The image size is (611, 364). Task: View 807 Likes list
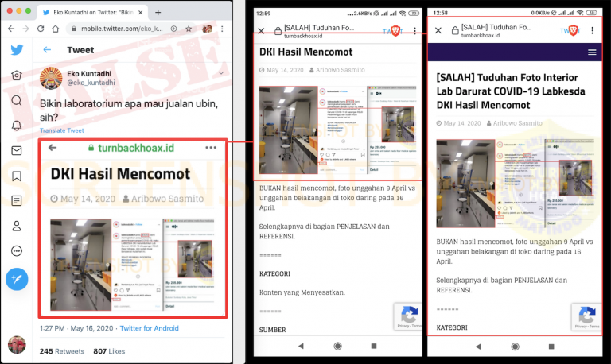click(109, 351)
